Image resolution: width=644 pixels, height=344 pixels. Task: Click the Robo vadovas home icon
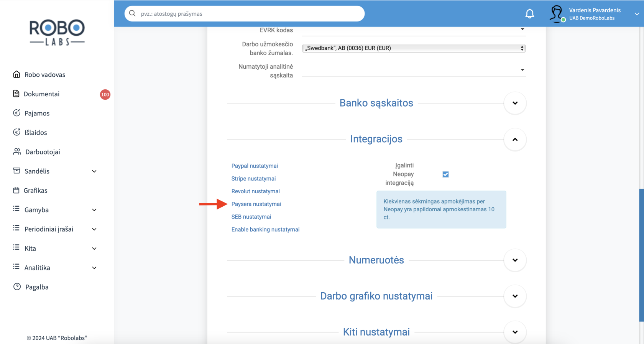[16, 74]
